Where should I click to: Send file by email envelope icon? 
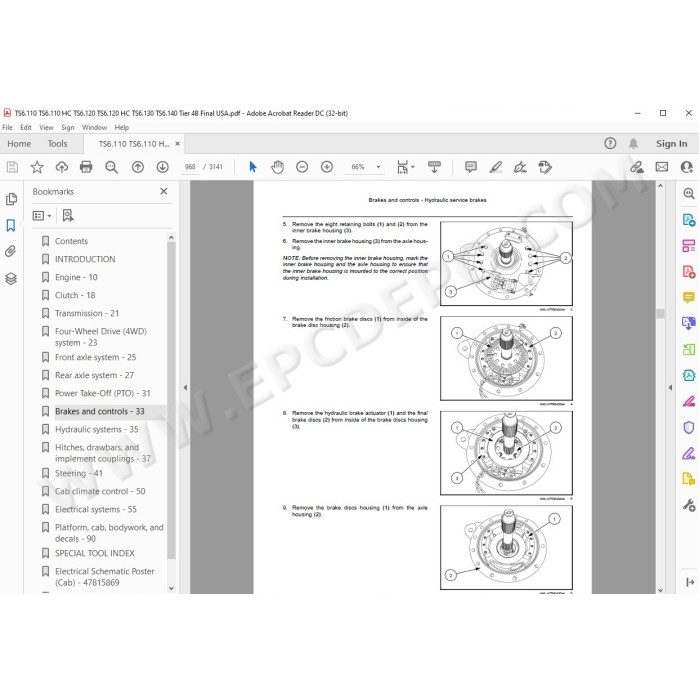(x=662, y=167)
